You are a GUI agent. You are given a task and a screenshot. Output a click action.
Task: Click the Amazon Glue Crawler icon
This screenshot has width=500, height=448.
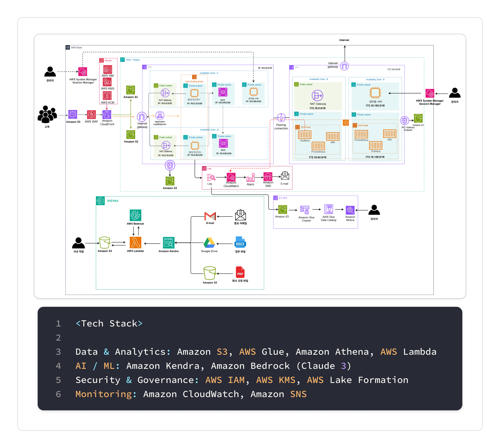pyautogui.click(x=305, y=210)
